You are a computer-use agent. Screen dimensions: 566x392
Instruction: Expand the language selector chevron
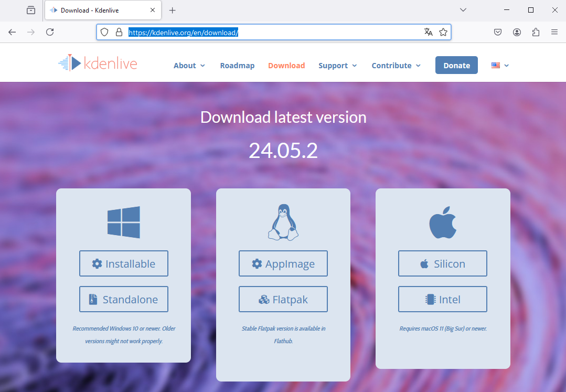(506, 65)
